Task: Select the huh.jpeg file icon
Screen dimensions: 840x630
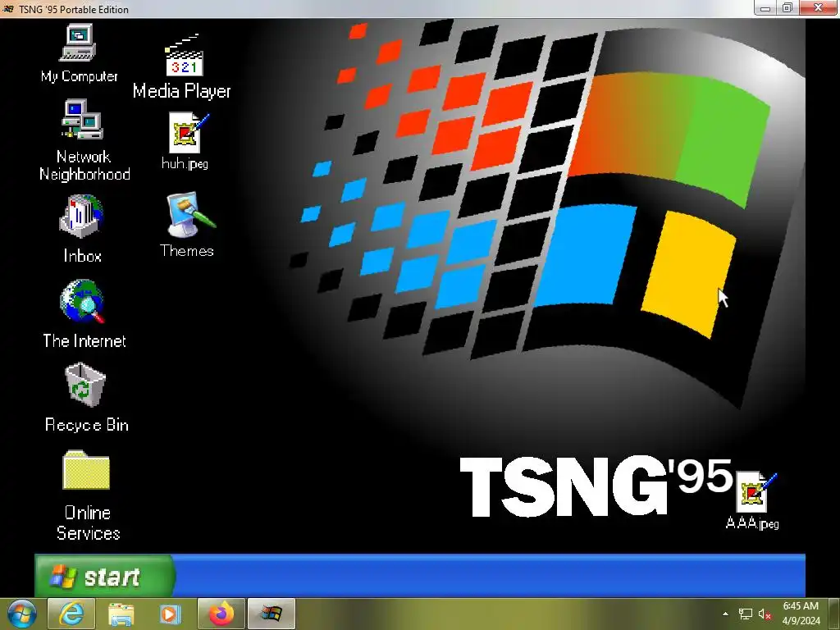Action: point(185,141)
